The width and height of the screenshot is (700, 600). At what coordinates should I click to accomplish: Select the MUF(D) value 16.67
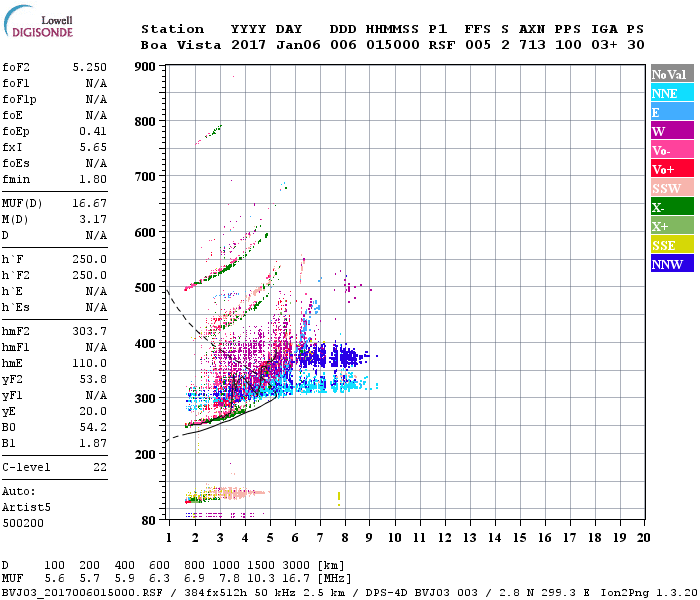(89, 203)
